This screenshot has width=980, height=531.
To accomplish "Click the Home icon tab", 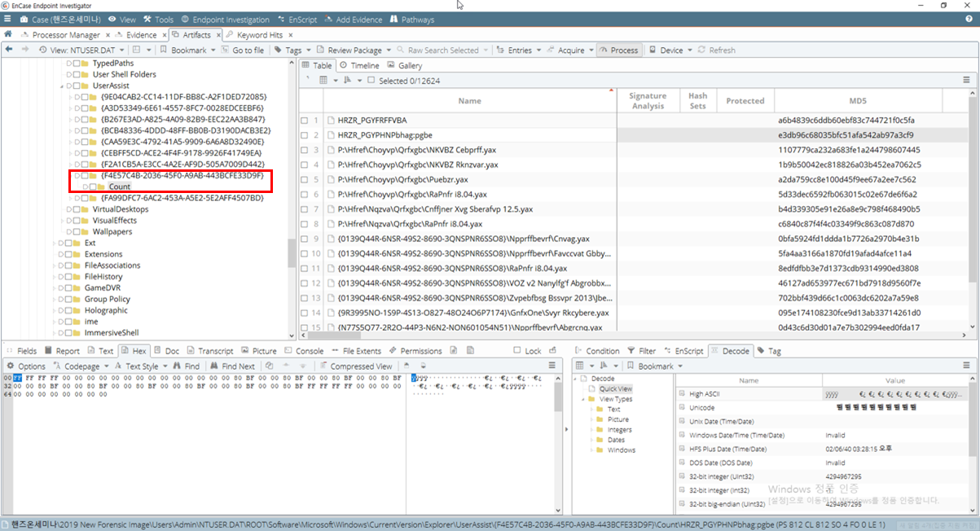I will pyautogui.click(x=8, y=35).
